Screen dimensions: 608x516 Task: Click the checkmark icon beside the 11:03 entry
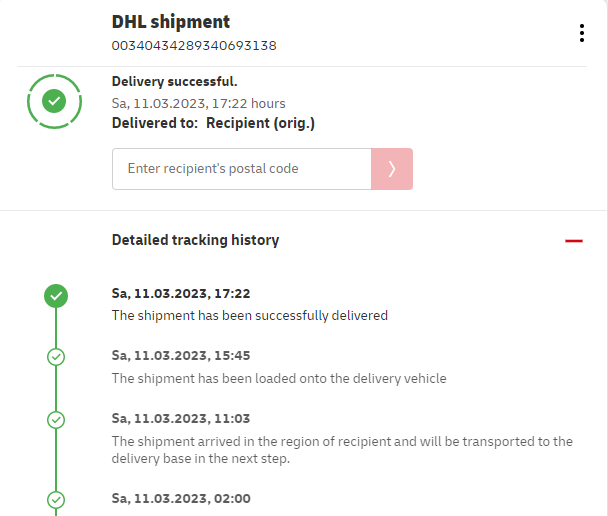click(x=56, y=419)
